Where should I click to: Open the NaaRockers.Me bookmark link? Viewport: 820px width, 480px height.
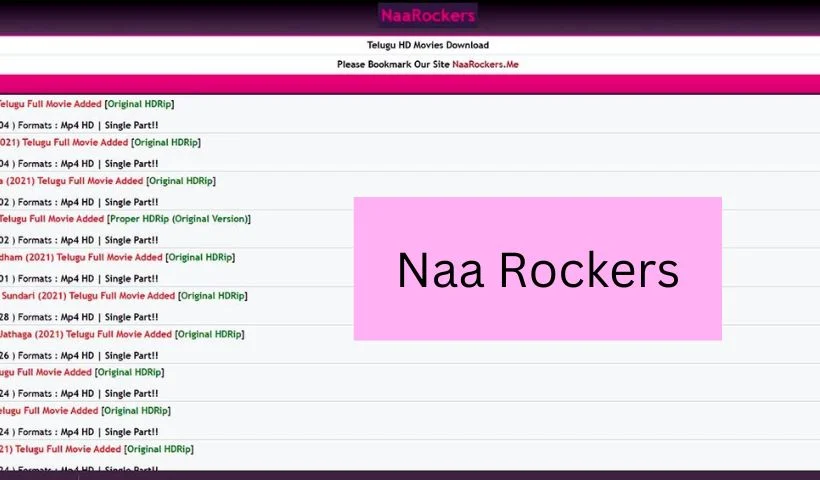[485, 64]
